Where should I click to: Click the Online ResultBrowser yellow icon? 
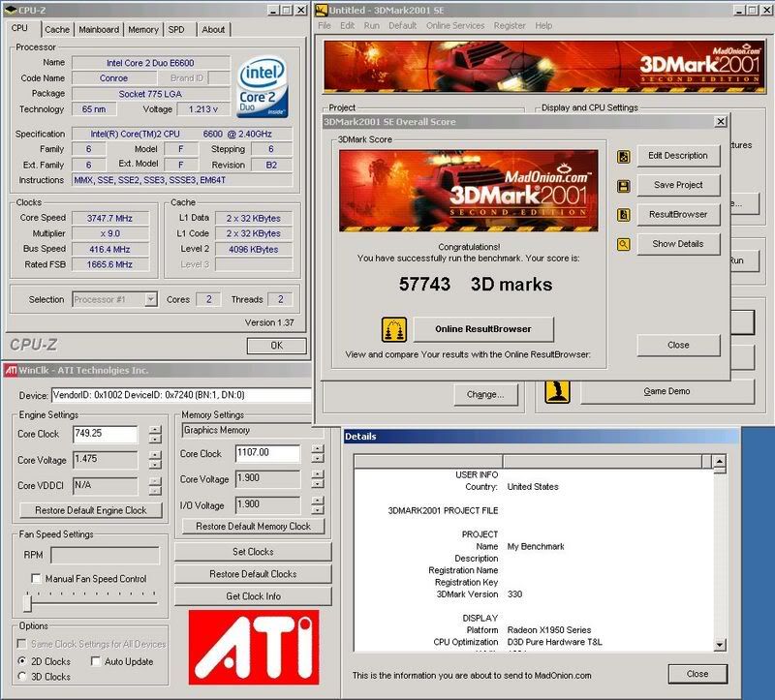(394, 329)
